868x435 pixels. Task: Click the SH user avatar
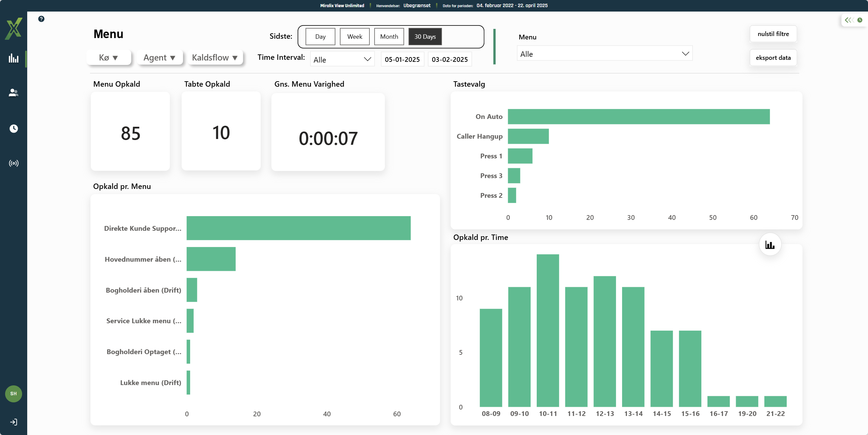14,394
